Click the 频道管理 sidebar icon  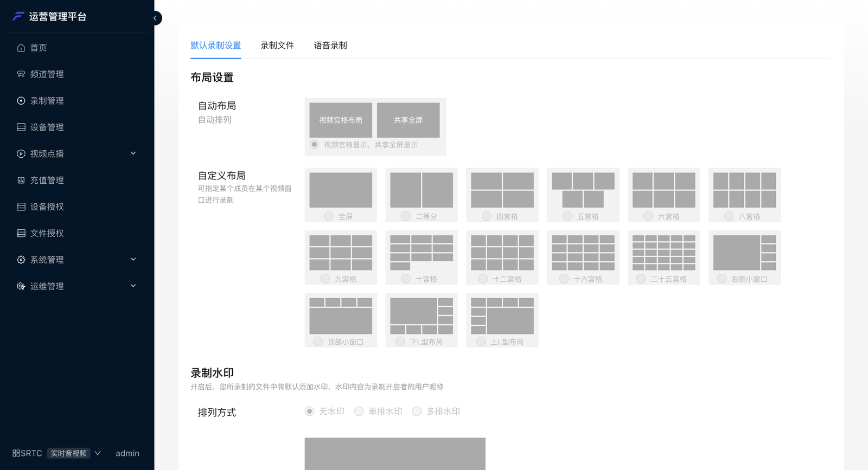21,74
